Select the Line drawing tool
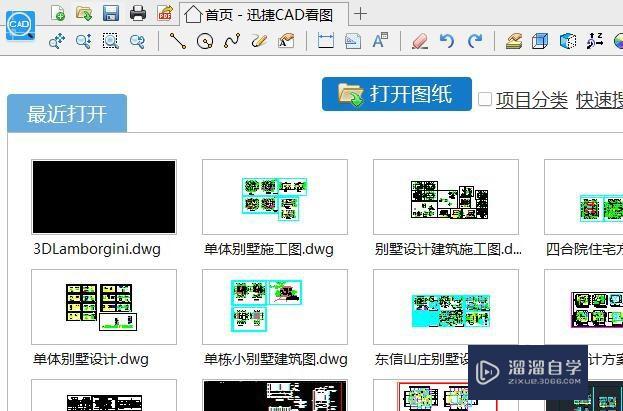Image resolution: width=623 pixels, height=411 pixels. (178, 41)
